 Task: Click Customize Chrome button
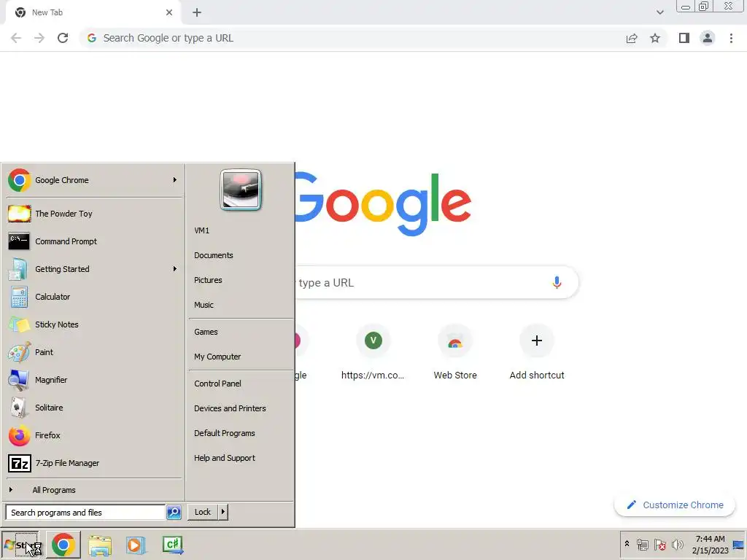click(675, 505)
